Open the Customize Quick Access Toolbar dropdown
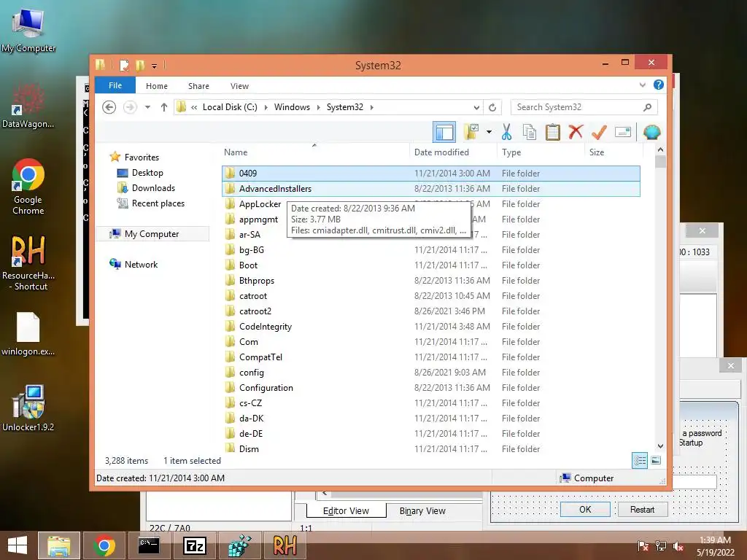Screen dimensions: 747x560 [x=155, y=66]
